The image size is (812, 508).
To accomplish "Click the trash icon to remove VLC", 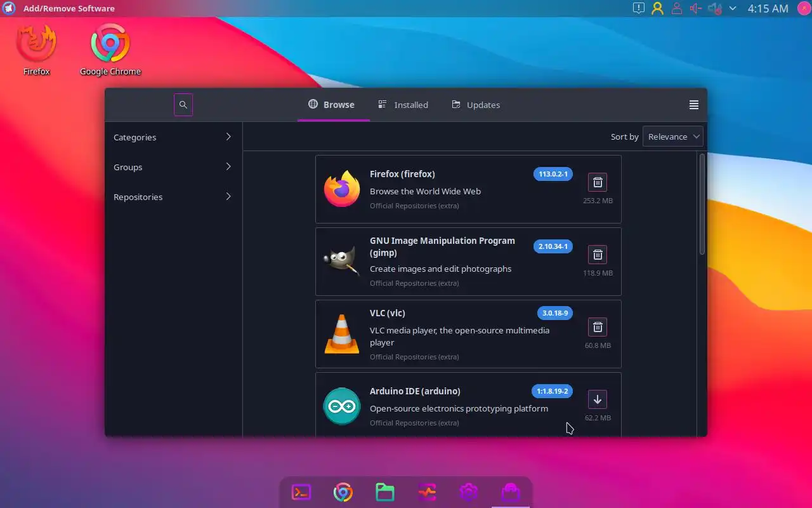I will (598, 327).
